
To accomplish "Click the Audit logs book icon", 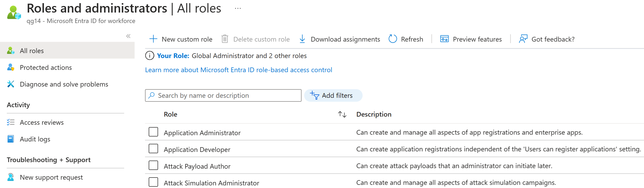I will (11, 139).
